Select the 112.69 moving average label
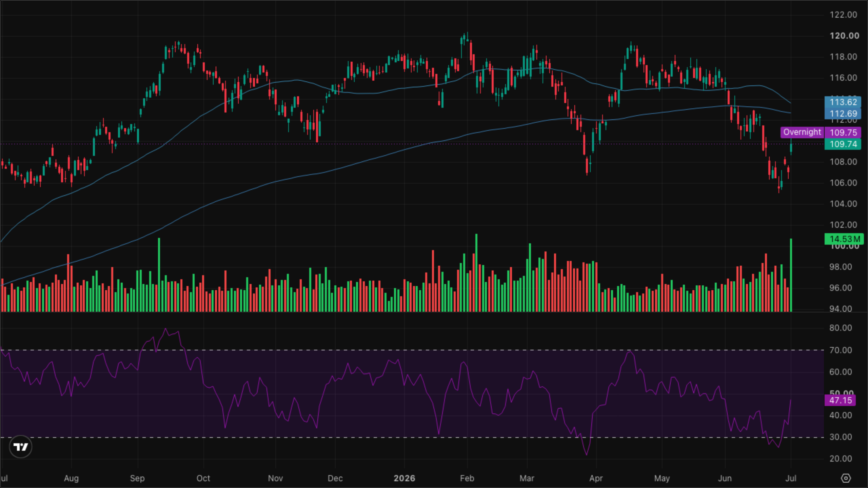 [x=843, y=114]
